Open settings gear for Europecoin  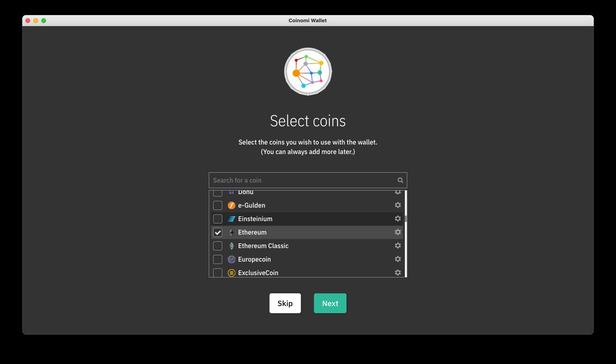coord(398,259)
